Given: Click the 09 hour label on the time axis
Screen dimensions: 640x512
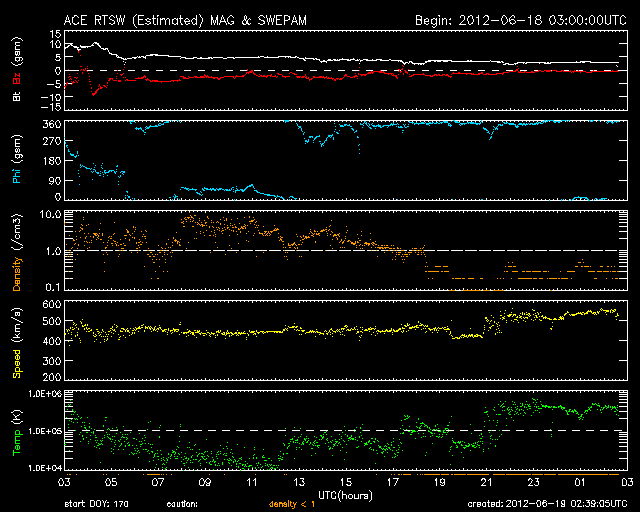Looking at the screenshot, I should pos(205,483).
